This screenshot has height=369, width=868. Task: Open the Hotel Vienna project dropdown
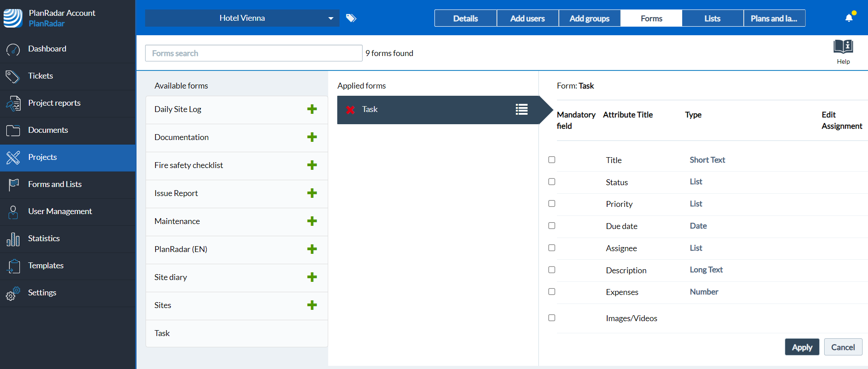tap(242, 18)
